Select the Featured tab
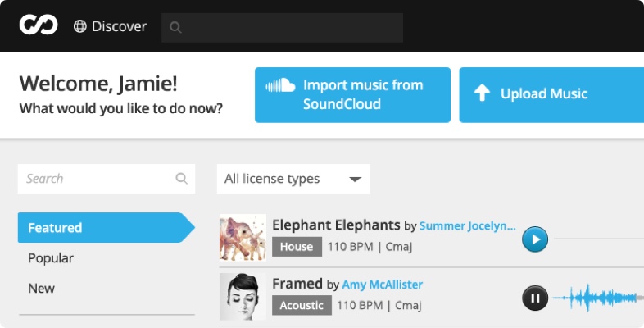 107,228
